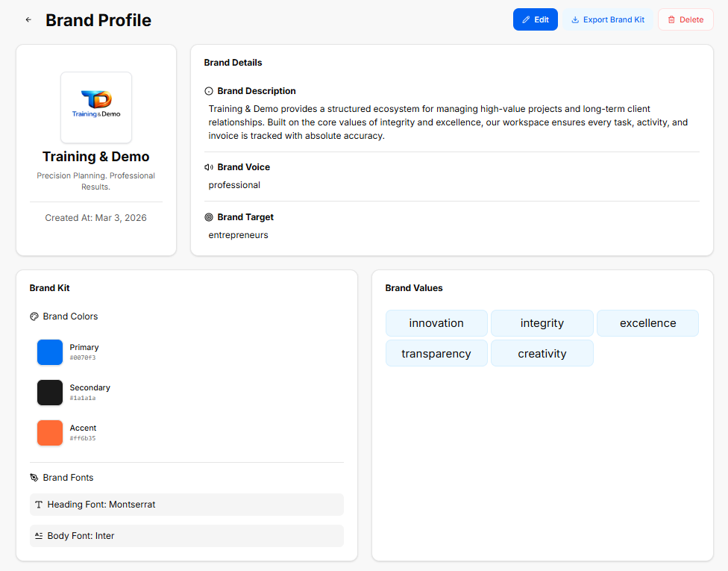This screenshot has width=728, height=571.
Task: Select the Accent orange color swatch
Action: (50, 433)
